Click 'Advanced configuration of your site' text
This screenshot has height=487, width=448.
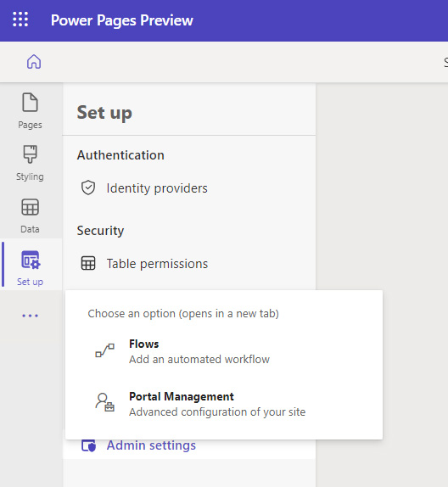(217, 412)
